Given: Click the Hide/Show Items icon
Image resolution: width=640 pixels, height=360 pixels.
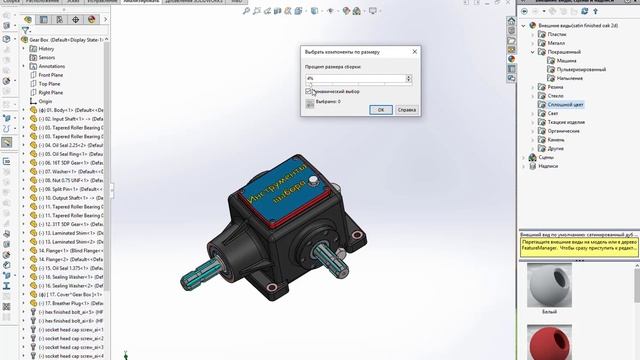Looking at the screenshot, I should [331, 11].
